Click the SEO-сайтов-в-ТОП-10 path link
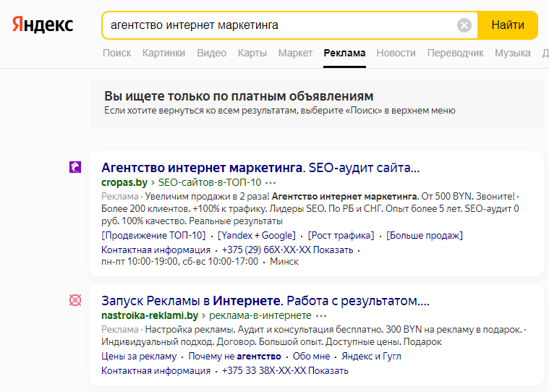The width and height of the screenshot is (549, 392). pos(210,183)
